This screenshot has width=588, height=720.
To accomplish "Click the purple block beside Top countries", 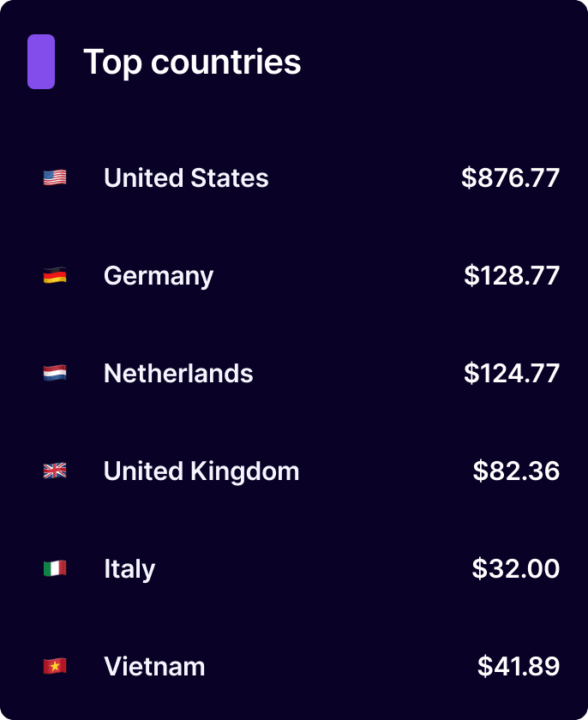I will (41, 62).
